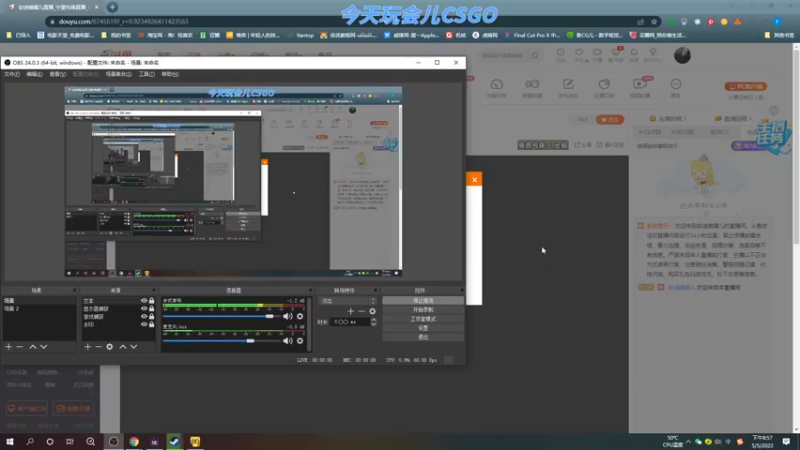This screenshot has height=450, width=800.
Task: Bookmark this page with Chrome star icon
Action: [654, 22]
